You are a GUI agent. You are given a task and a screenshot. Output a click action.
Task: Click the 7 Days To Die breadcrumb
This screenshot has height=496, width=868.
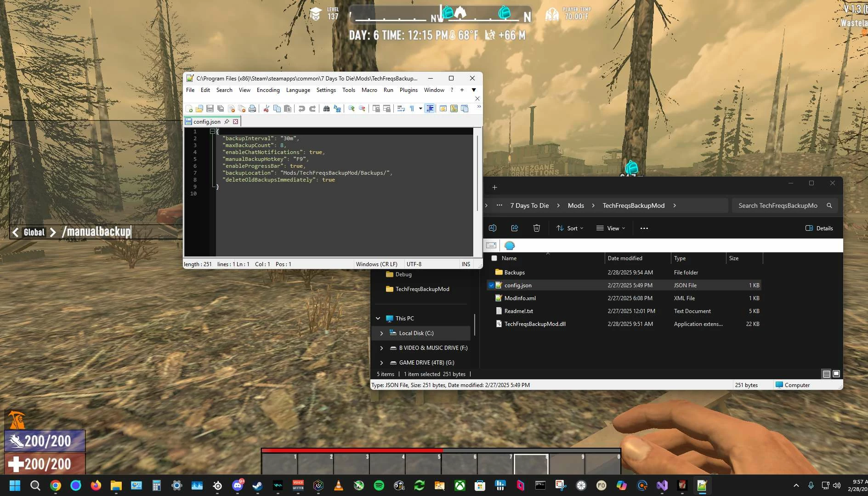click(530, 205)
